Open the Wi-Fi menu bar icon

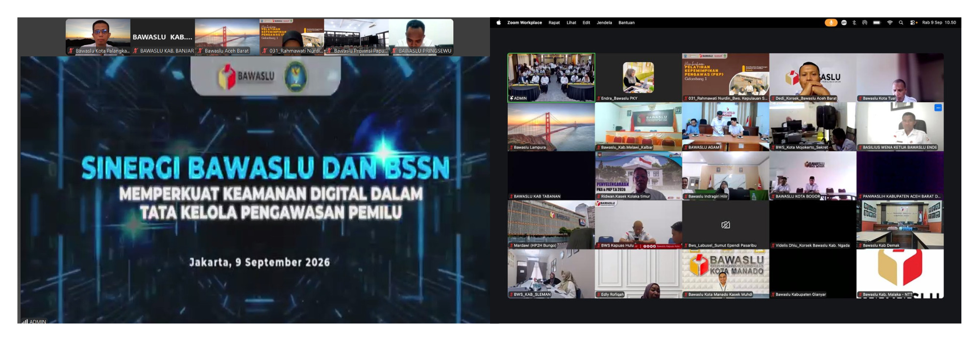pyautogui.click(x=890, y=23)
